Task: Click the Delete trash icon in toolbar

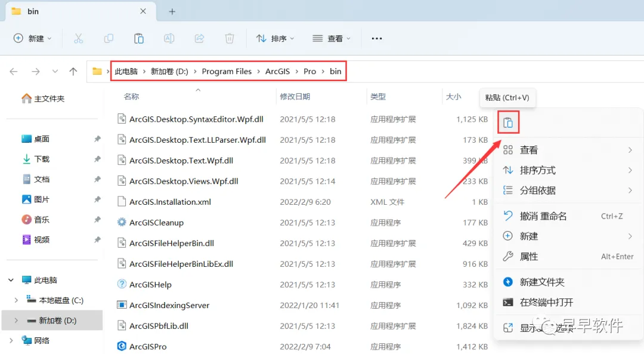Action: [230, 38]
